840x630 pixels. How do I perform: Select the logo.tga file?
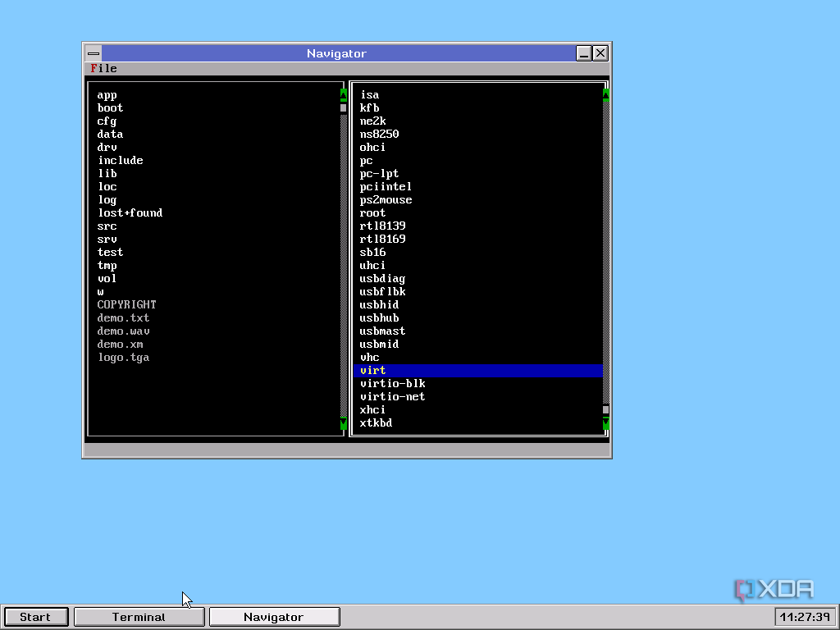coord(124,358)
